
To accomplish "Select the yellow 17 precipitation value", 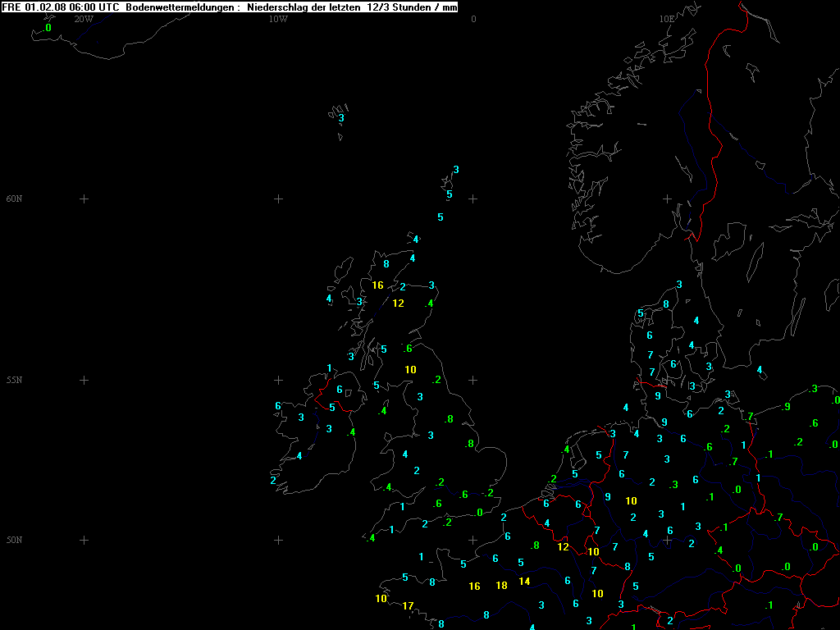I will point(408,606).
